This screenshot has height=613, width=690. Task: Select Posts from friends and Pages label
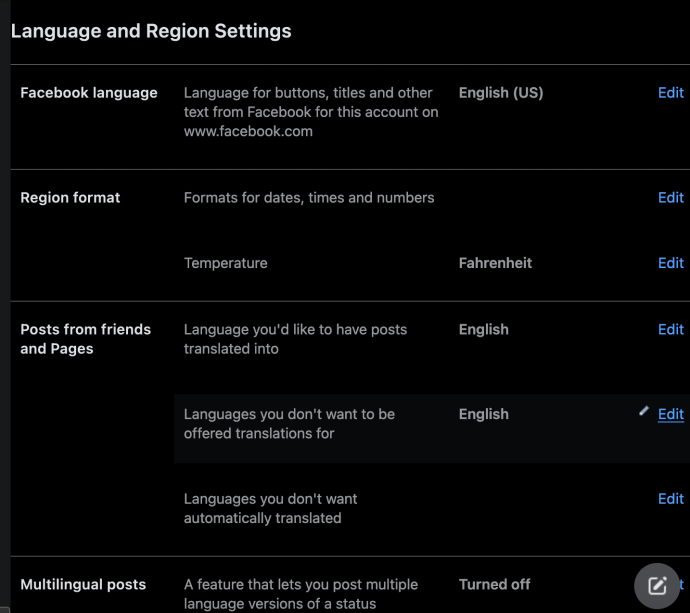[85, 339]
